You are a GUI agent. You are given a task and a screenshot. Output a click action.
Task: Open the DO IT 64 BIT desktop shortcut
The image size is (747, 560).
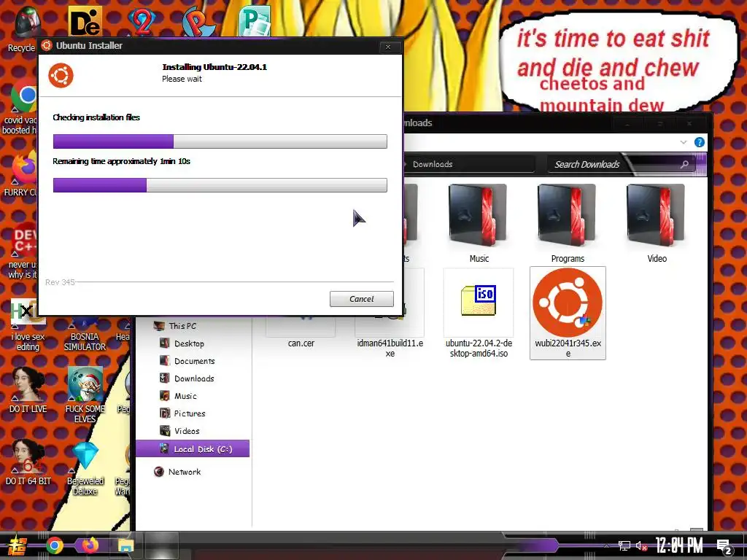28,462
